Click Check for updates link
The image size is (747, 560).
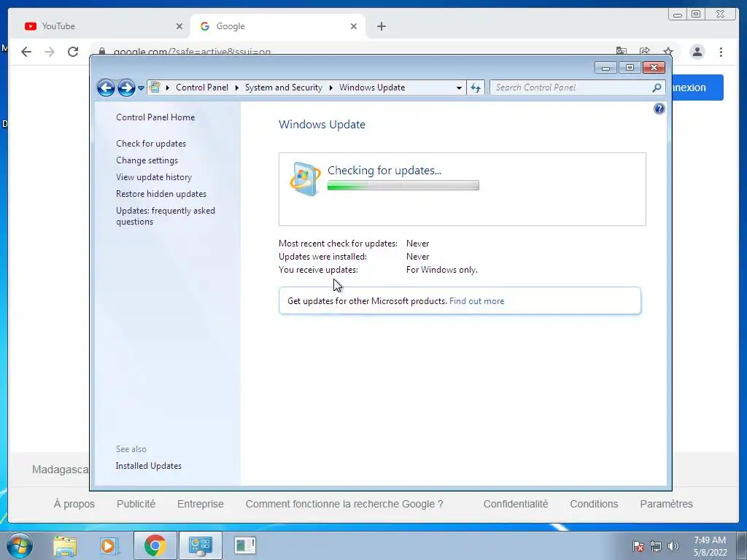pyautogui.click(x=151, y=144)
